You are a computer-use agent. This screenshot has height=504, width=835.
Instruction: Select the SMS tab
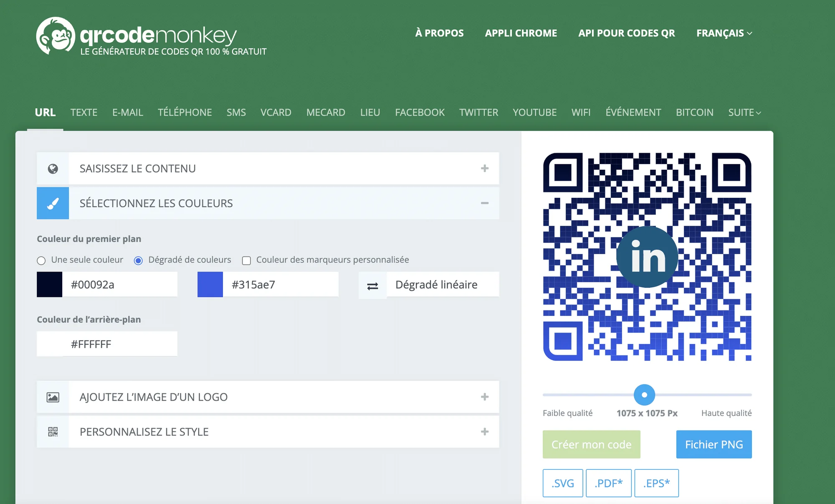236,112
